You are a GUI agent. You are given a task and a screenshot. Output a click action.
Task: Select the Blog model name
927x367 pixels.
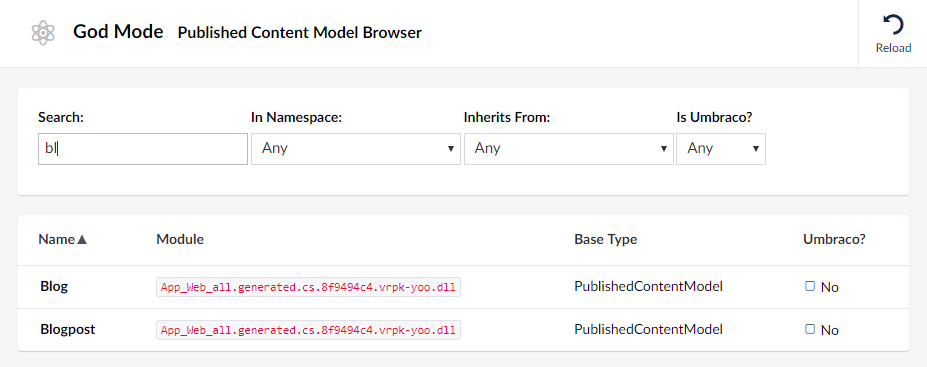pyautogui.click(x=54, y=287)
